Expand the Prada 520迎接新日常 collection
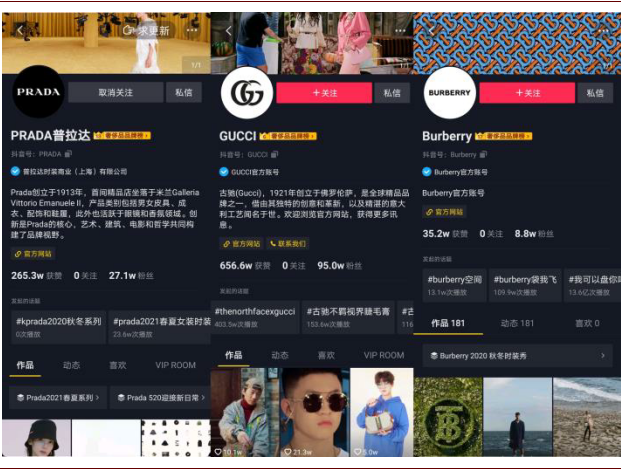 coord(161,397)
